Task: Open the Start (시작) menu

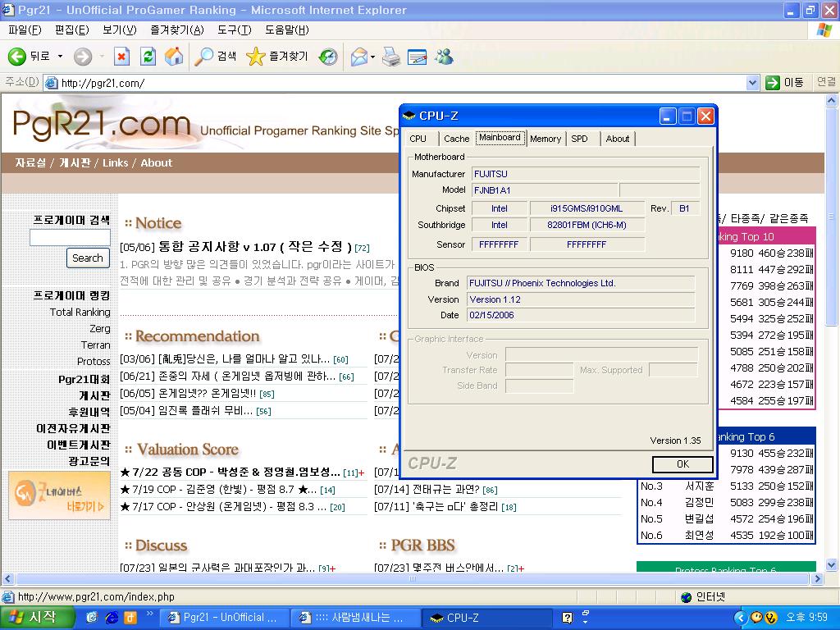Action: coord(36,618)
